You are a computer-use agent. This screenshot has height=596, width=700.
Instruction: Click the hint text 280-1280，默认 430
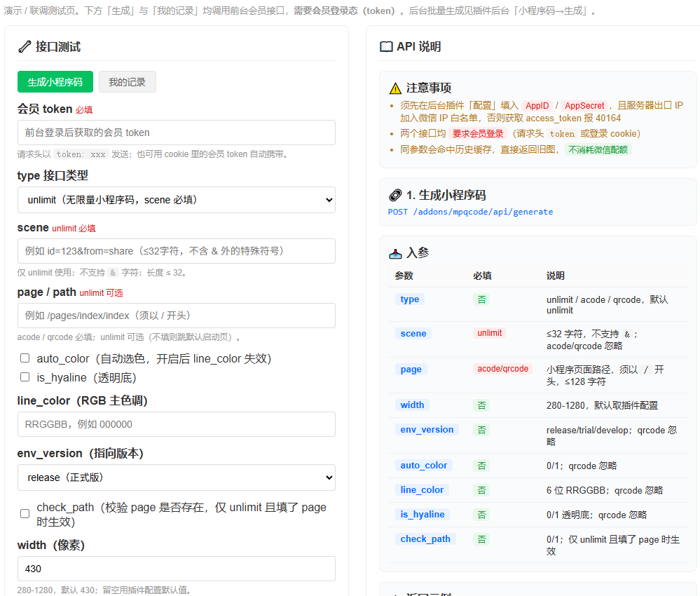pos(104,590)
